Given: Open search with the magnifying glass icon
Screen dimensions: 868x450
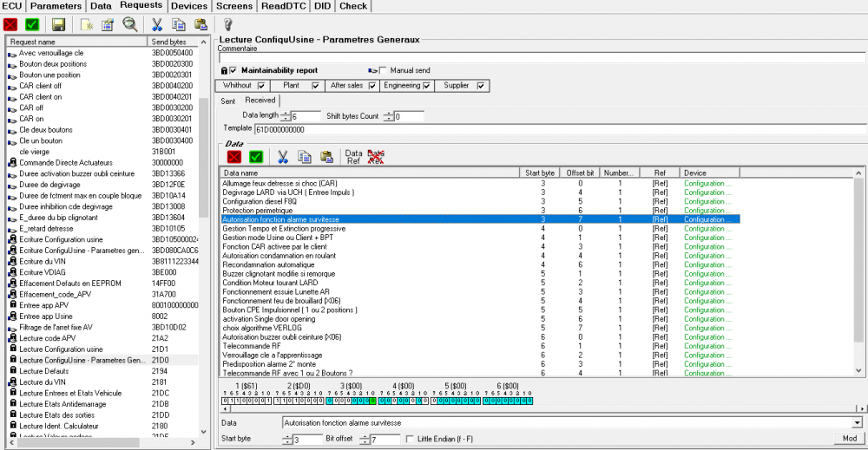Looking at the screenshot, I should (129, 24).
